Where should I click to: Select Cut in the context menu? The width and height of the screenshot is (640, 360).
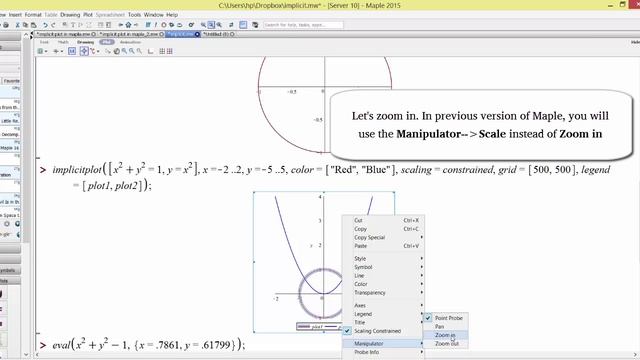[x=383, y=220]
